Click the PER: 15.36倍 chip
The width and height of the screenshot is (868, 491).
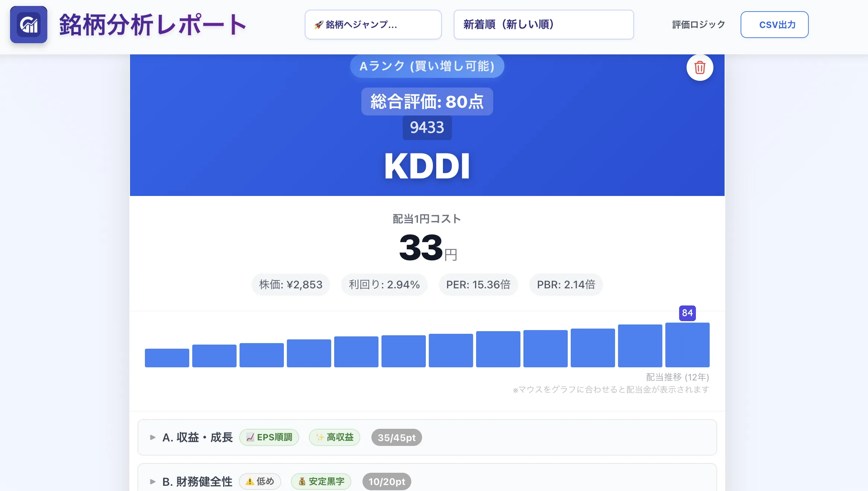point(478,285)
